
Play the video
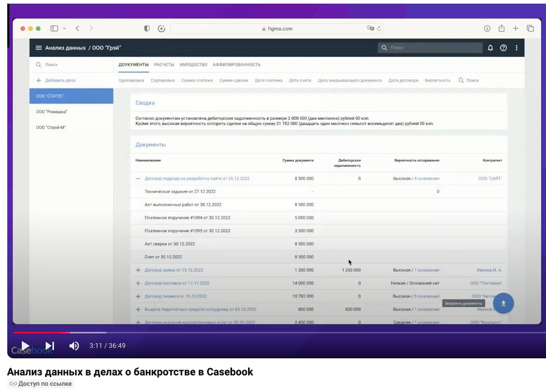click(x=25, y=345)
